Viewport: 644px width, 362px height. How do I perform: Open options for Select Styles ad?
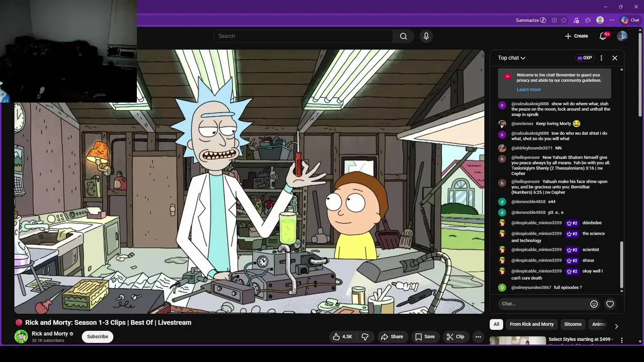coord(621,340)
